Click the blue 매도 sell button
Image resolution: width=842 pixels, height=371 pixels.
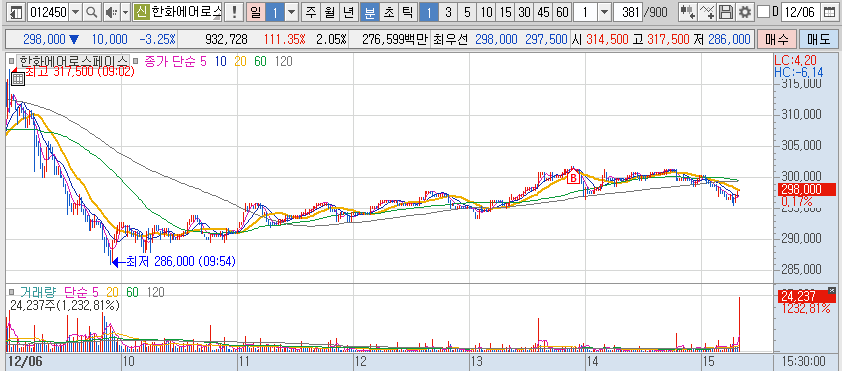[818, 39]
